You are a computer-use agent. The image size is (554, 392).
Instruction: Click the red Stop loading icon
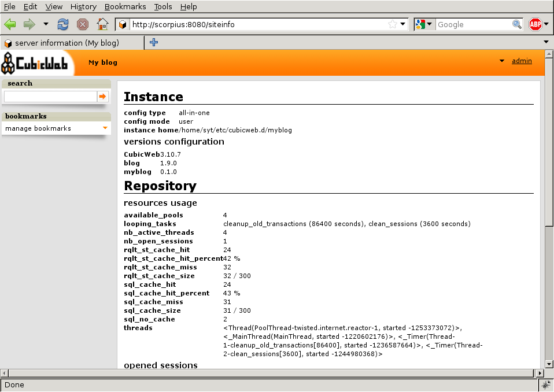[83, 24]
